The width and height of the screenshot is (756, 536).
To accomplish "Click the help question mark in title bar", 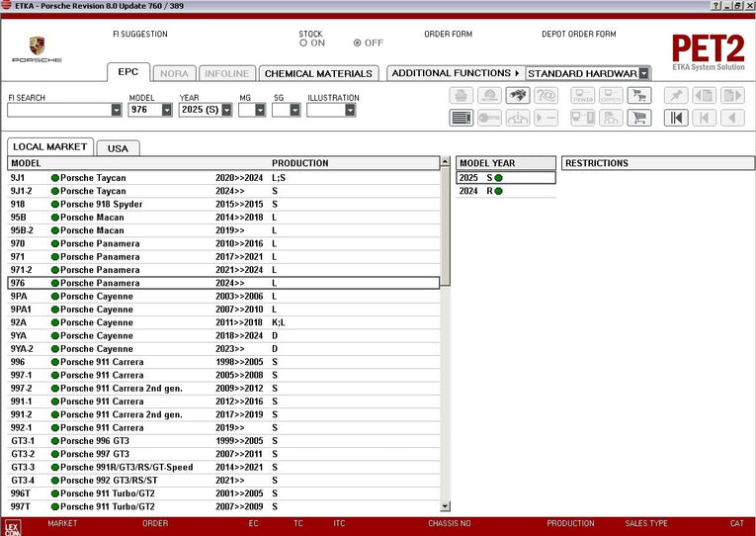I will tap(714, 6).
